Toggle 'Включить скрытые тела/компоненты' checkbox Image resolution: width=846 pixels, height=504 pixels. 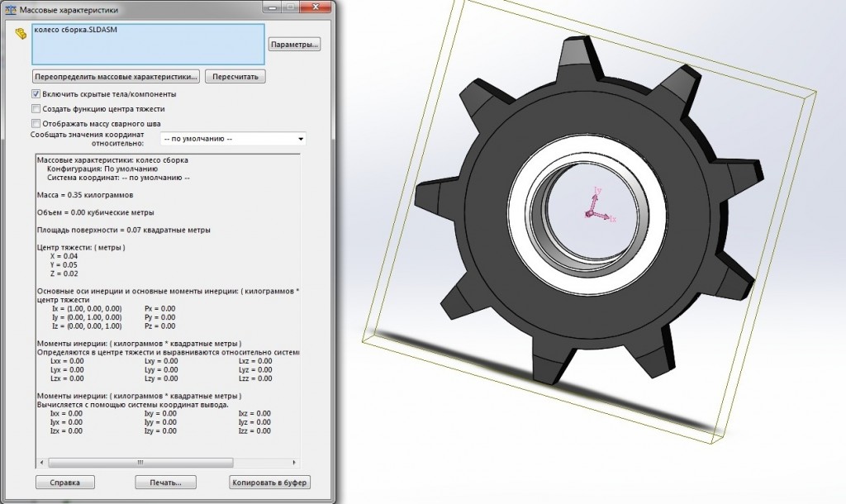36,94
